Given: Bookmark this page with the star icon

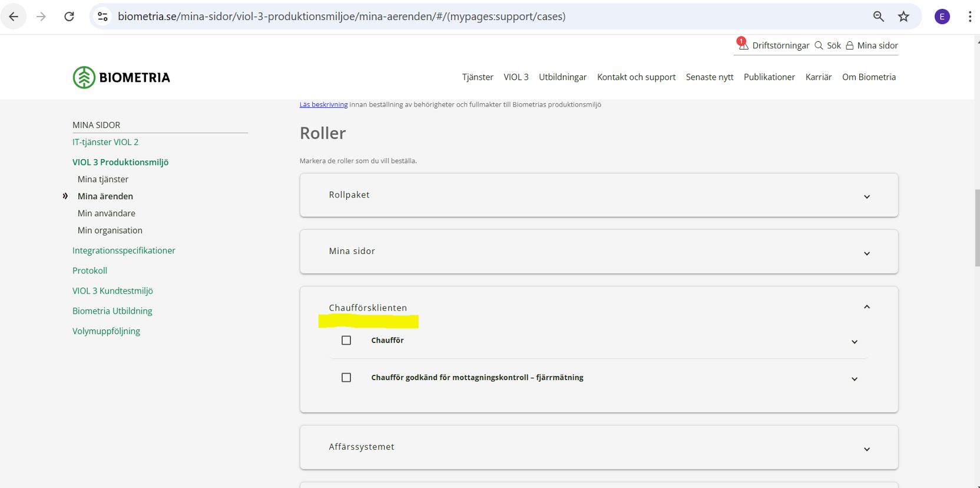Looking at the screenshot, I should 903,17.
